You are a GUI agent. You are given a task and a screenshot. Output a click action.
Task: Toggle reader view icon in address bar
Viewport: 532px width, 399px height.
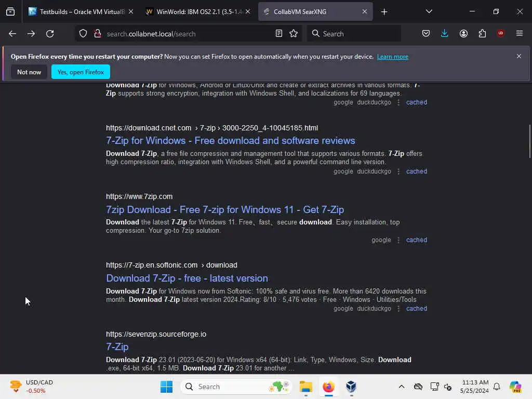coord(279,33)
